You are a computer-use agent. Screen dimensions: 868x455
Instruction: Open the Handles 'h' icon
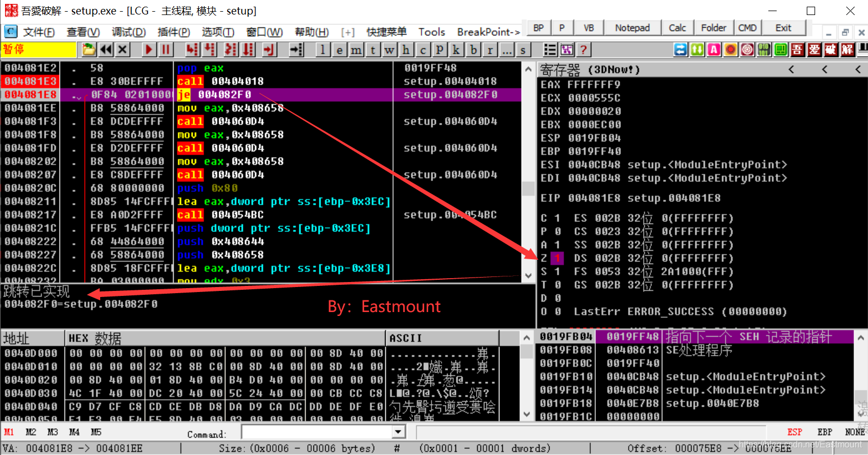(406, 50)
